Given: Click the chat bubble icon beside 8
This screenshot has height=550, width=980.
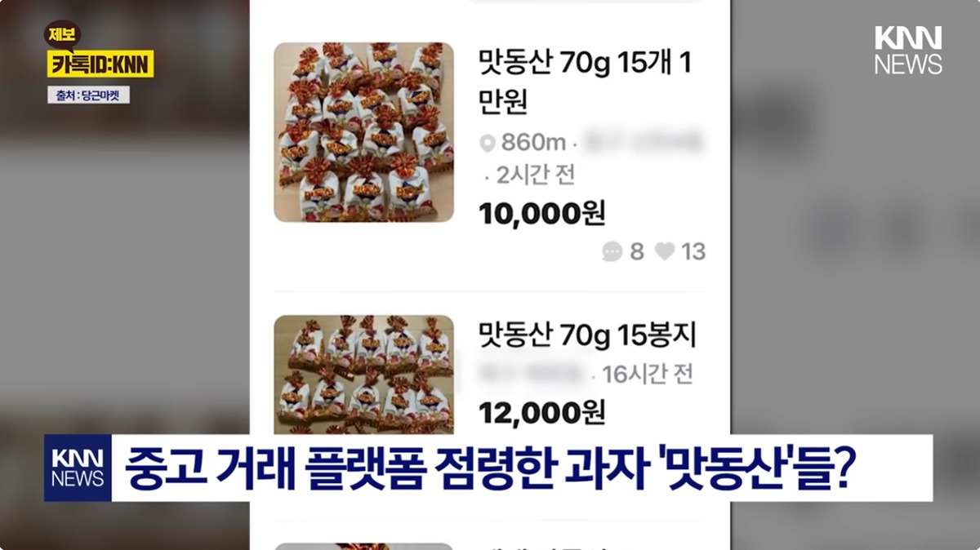Looking at the screenshot, I should [x=612, y=251].
